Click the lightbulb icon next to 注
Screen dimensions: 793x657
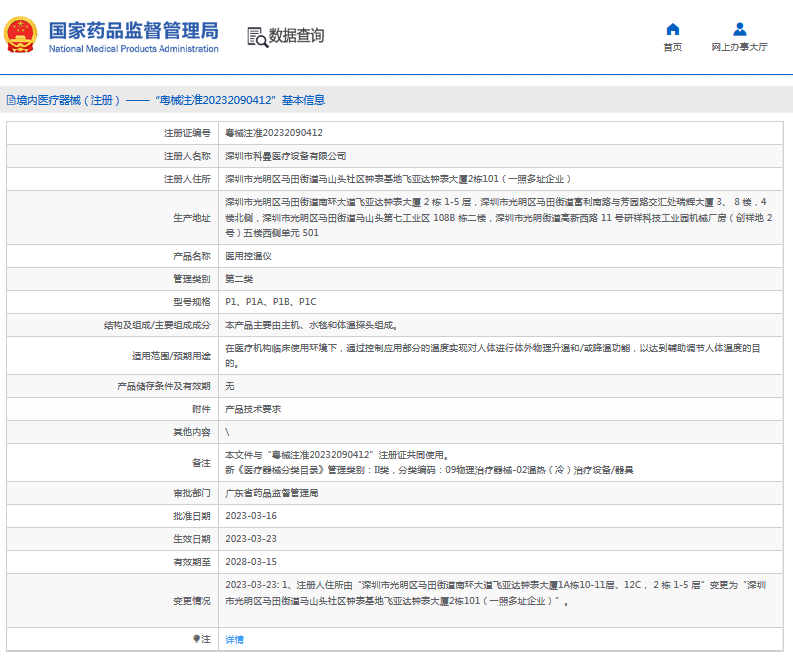(196, 639)
